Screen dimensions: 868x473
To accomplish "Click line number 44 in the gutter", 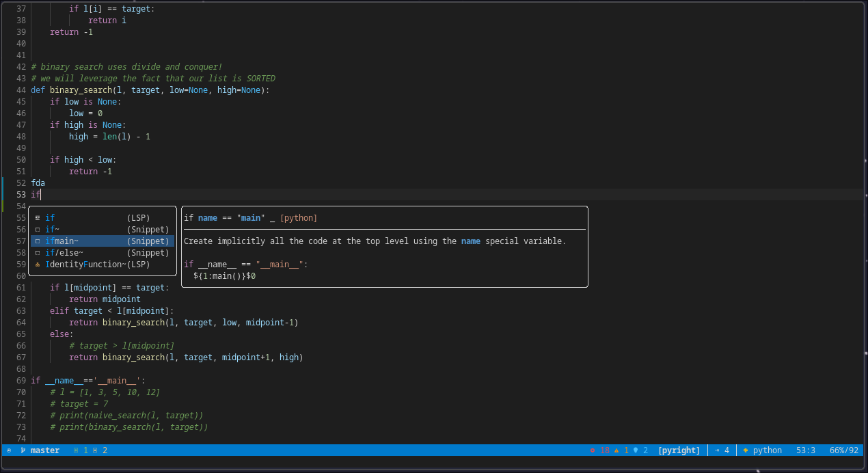I will (20, 90).
